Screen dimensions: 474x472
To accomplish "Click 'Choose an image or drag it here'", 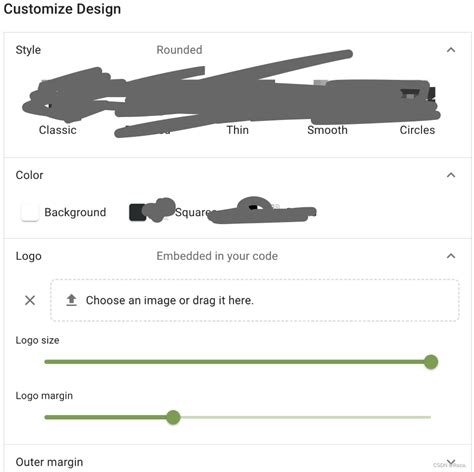I will pyautogui.click(x=170, y=300).
